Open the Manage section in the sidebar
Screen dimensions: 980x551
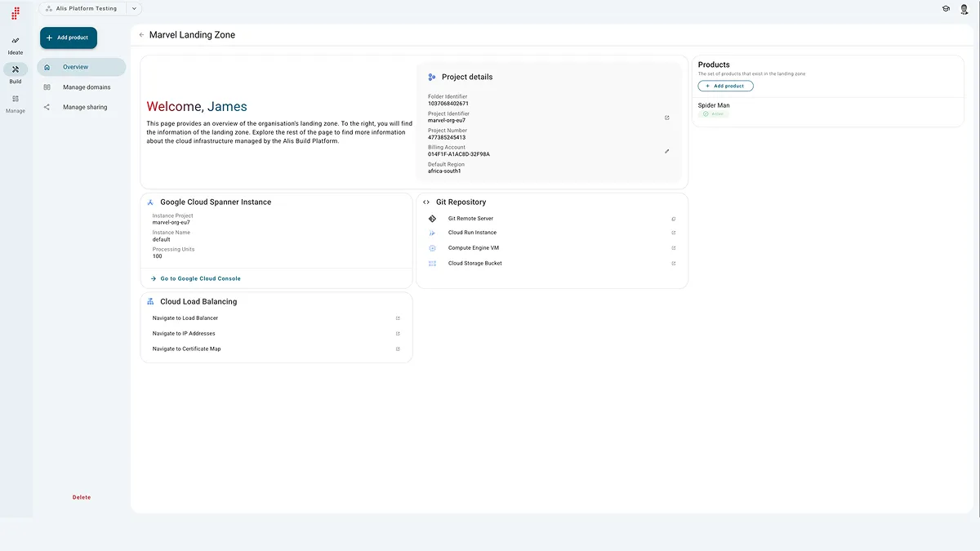click(x=15, y=103)
